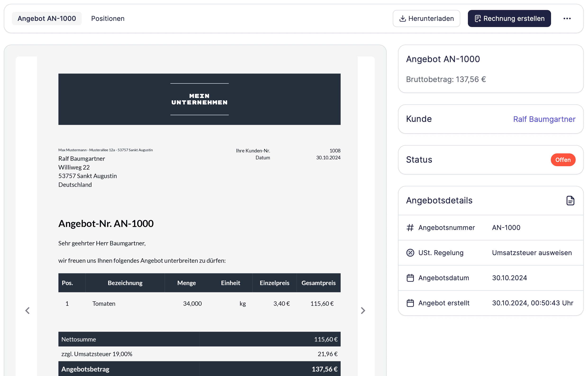588x376 pixels.
Task: Click the hash icon beside Angebotsnummer
Action: coord(410,228)
